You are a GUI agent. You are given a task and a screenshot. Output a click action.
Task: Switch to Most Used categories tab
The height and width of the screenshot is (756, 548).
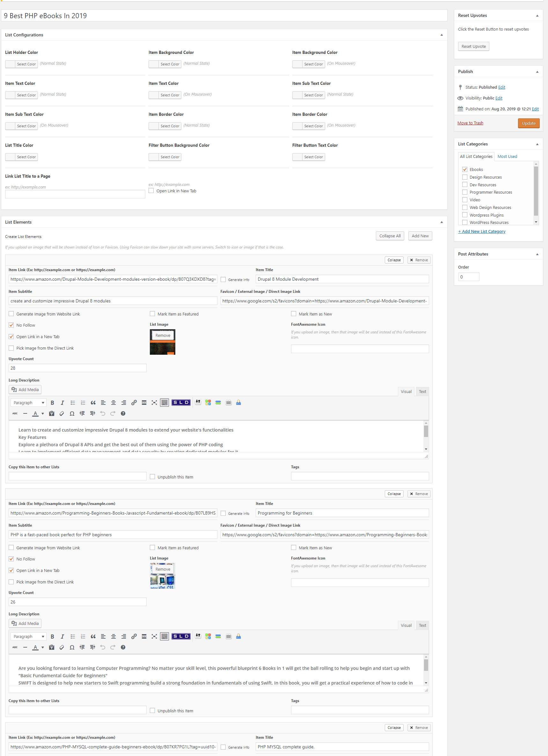(507, 157)
